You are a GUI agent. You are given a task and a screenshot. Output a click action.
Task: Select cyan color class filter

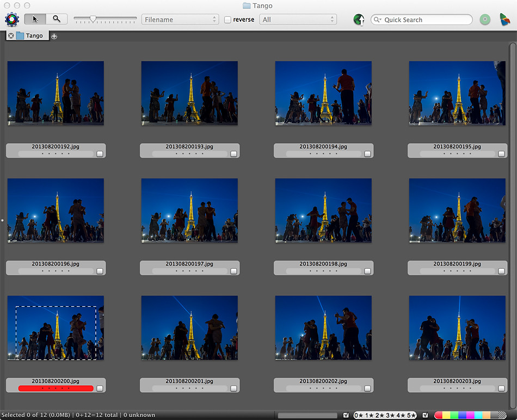tap(478, 416)
